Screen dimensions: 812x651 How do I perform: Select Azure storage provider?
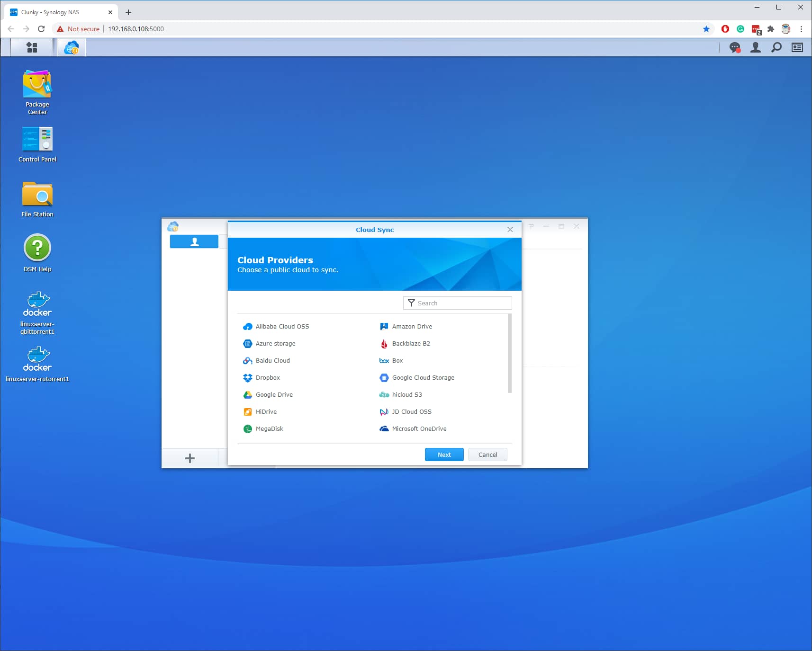[x=269, y=343]
